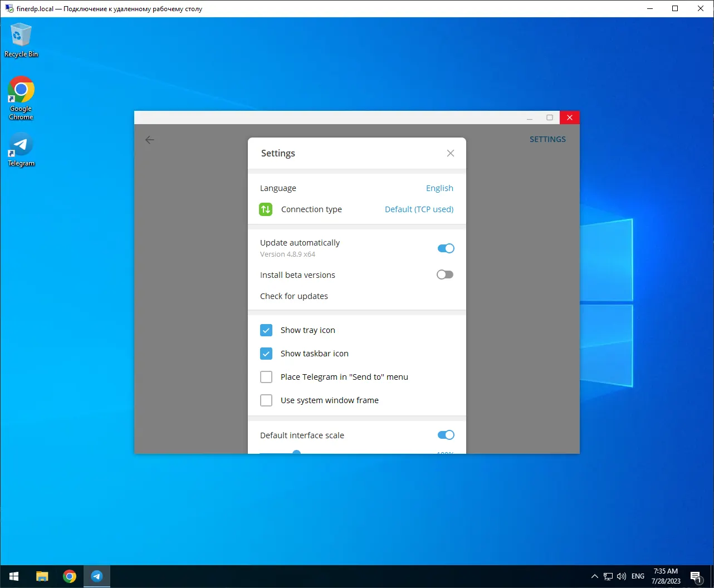
Task: Go back using the left arrow in Telegram
Action: (x=150, y=140)
